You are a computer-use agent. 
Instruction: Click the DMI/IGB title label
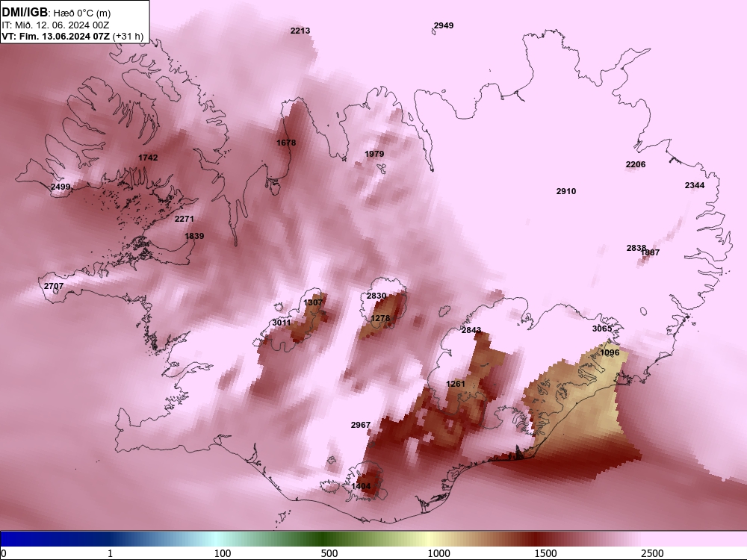[25, 12]
